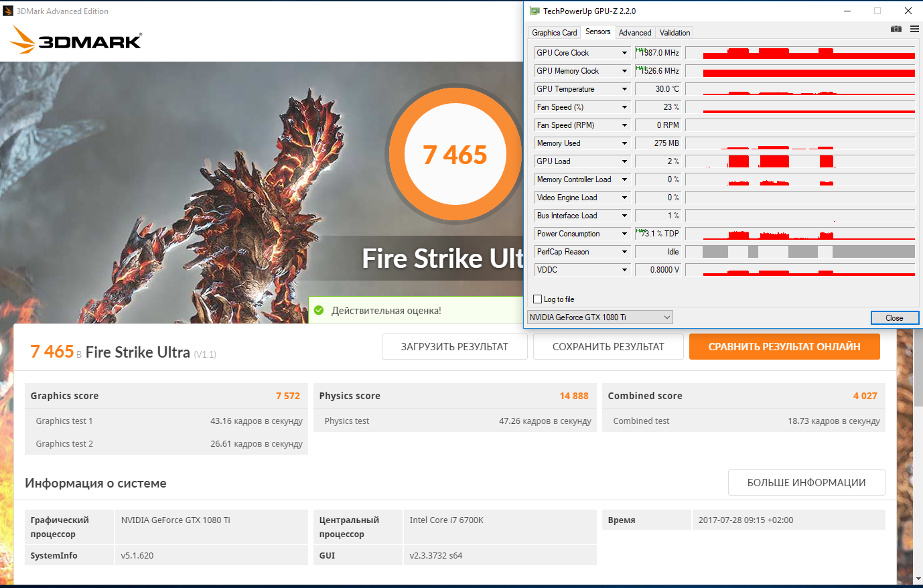Expand the Power Consumption sensor dropdown
The width and height of the screenshot is (923, 588).
[x=624, y=234]
